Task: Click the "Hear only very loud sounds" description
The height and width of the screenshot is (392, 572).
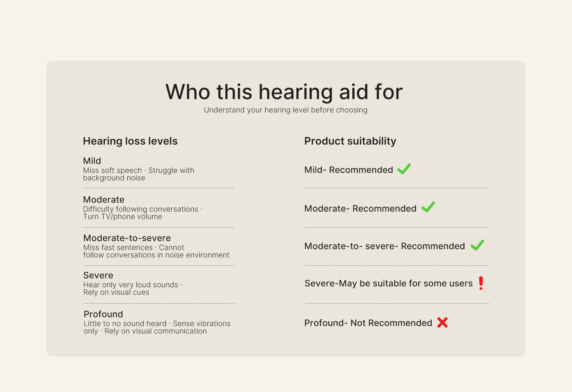Action: (x=130, y=285)
